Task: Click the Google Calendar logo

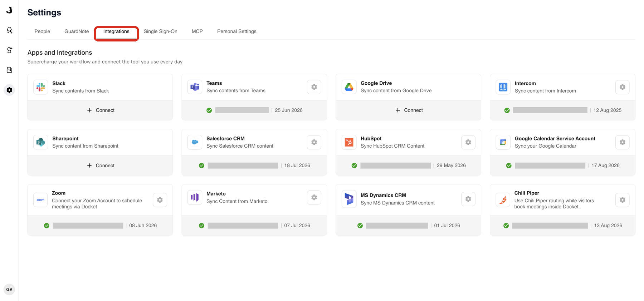Action: click(503, 142)
